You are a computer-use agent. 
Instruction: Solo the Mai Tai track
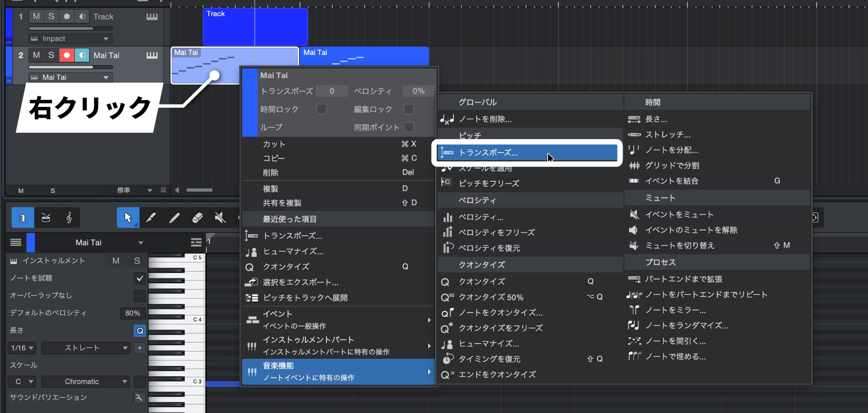coord(51,55)
